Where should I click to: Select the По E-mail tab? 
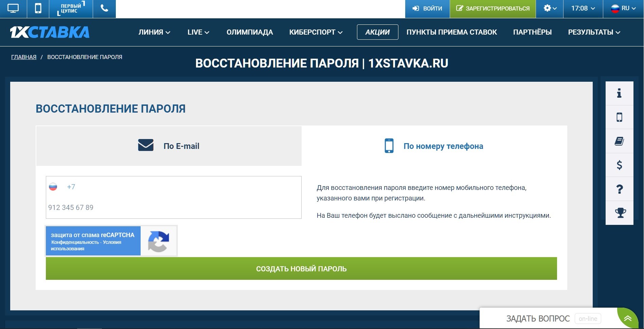click(169, 146)
